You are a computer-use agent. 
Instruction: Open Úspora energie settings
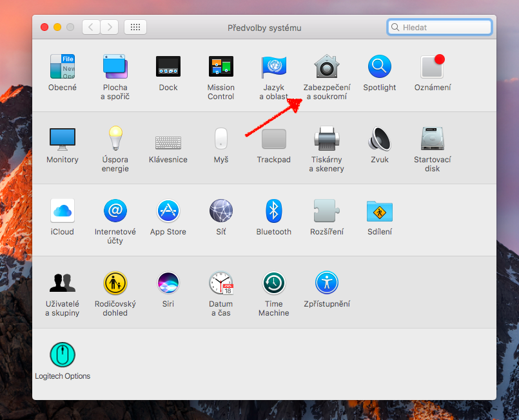tap(115, 139)
